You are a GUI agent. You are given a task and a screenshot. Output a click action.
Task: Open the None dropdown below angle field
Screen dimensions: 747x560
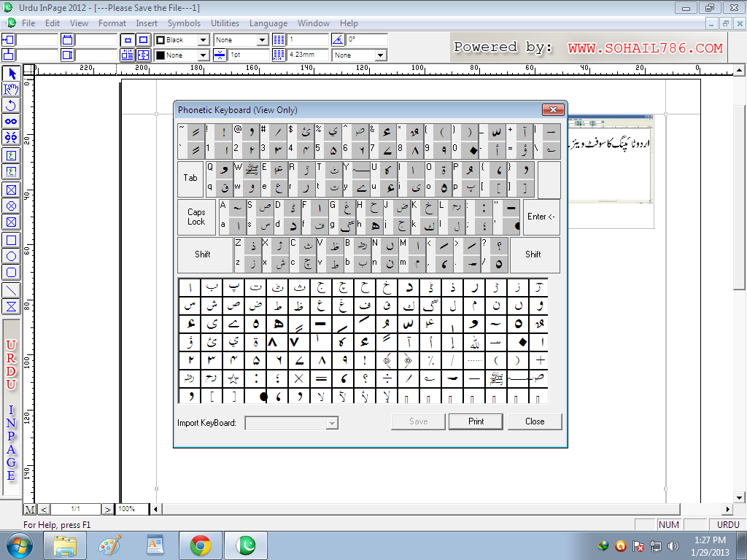pos(380,55)
